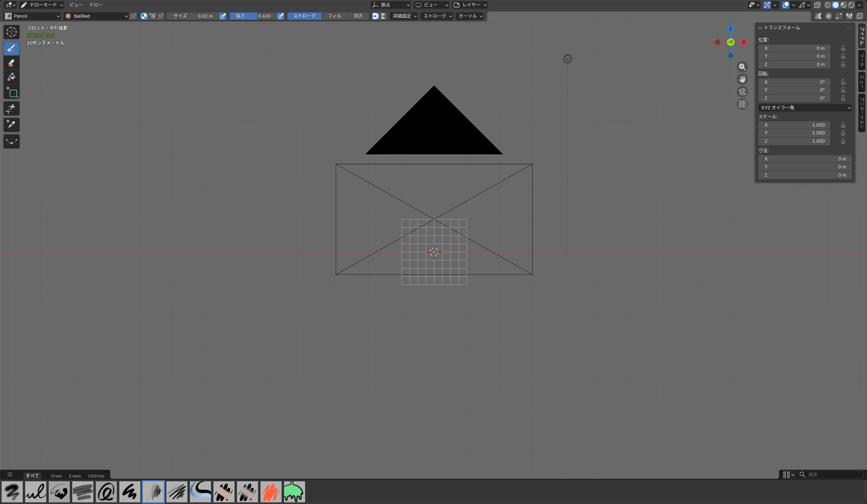The image size is (867, 504).
Task: Switch to Utilities brush tab
Action: [x=96, y=476]
